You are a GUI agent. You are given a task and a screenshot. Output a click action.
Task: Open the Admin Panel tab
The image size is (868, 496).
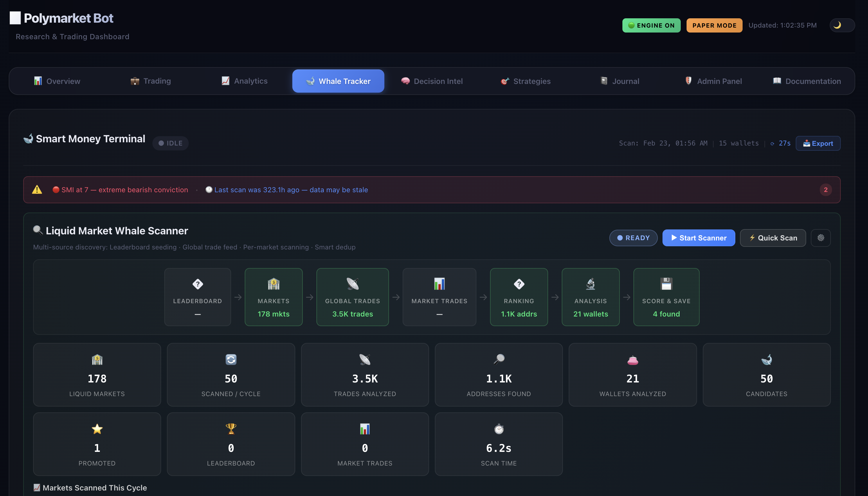coord(713,81)
